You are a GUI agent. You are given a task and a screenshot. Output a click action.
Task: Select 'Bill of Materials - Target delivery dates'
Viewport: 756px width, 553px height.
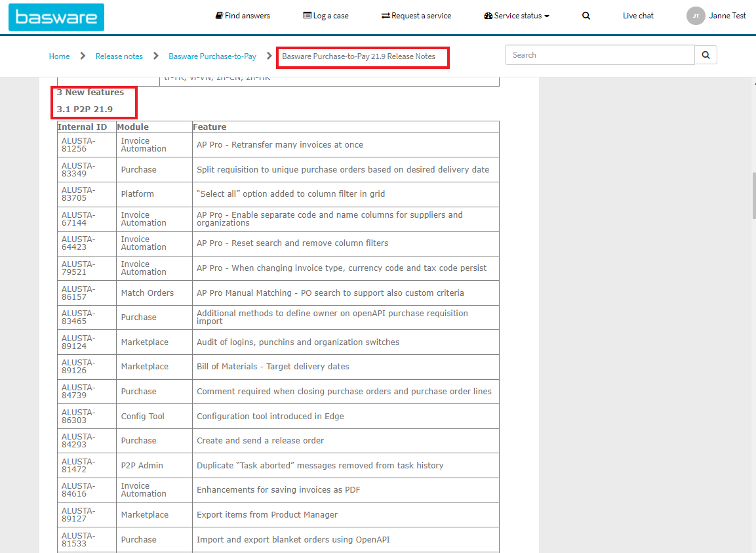(x=273, y=367)
